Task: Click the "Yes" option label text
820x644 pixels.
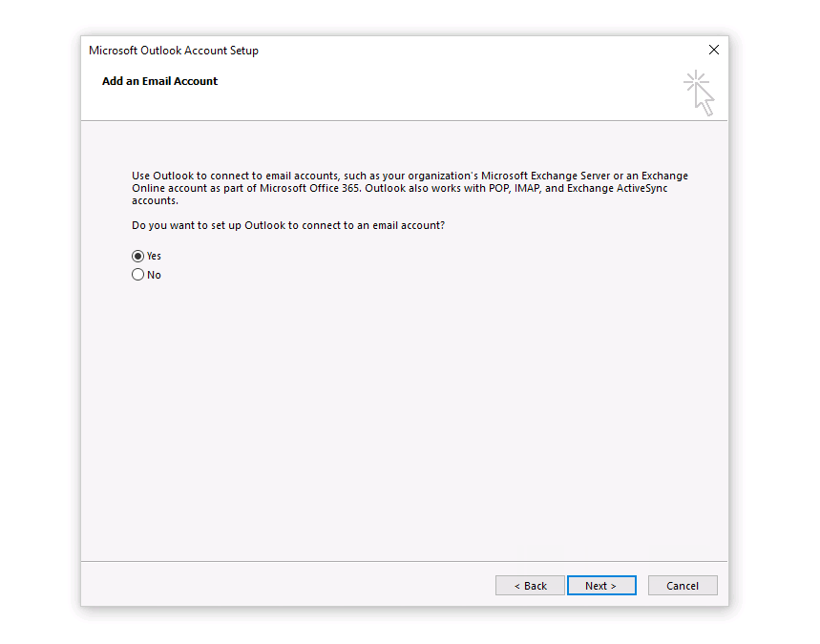Action: tap(154, 256)
